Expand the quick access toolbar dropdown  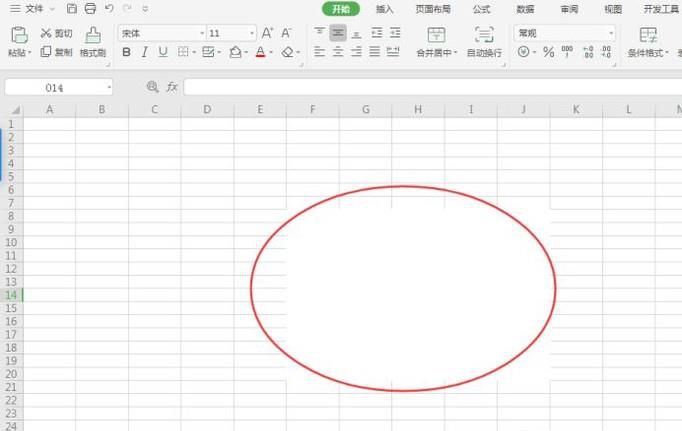145,9
